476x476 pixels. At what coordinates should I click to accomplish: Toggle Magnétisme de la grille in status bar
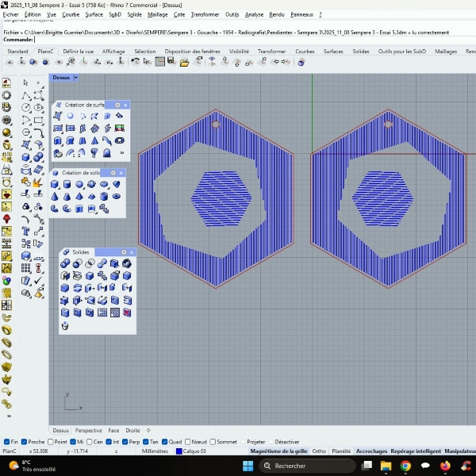pyautogui.click(x=278, y=451)
